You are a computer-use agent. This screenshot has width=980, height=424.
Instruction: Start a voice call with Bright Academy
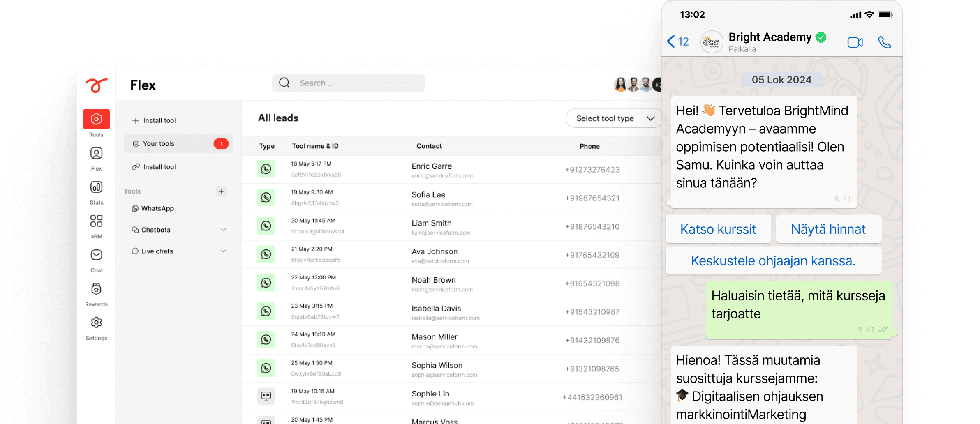pos(884,42)
